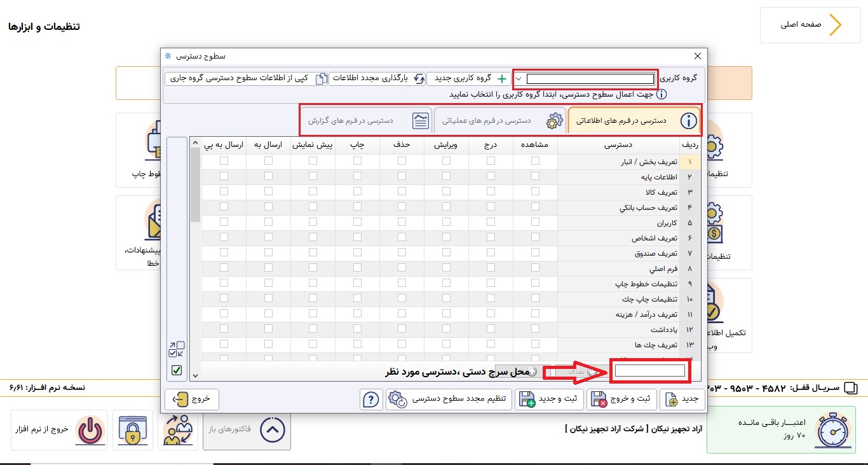Click the invert-selection icon above green check
Screen dimensions: 868x465
176,349
